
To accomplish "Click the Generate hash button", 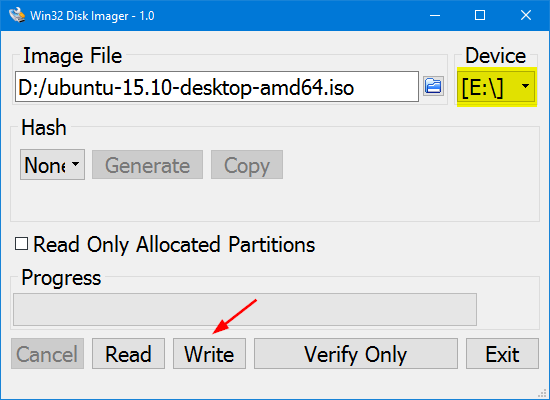I will 147,165.
